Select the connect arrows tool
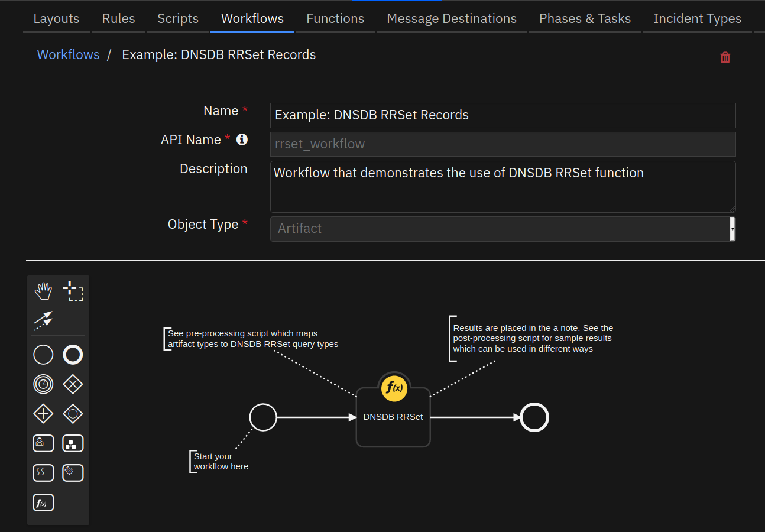This screenshot has height=532, width=765. pyautogui.click(x=43, y=320)
